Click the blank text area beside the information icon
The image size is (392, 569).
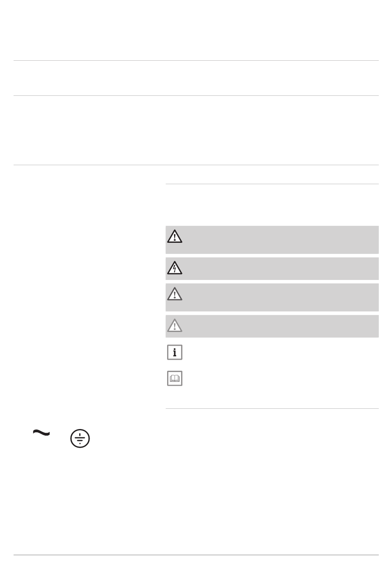coord(281,353)
